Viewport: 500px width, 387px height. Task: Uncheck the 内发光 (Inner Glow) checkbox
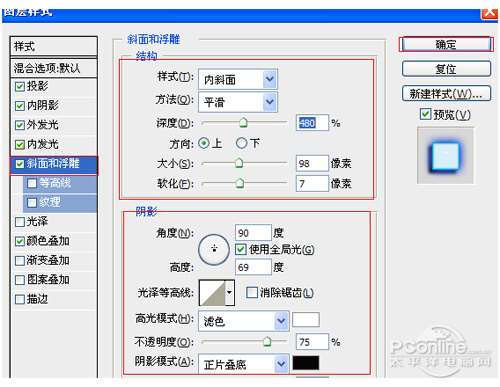pos(20,145)
